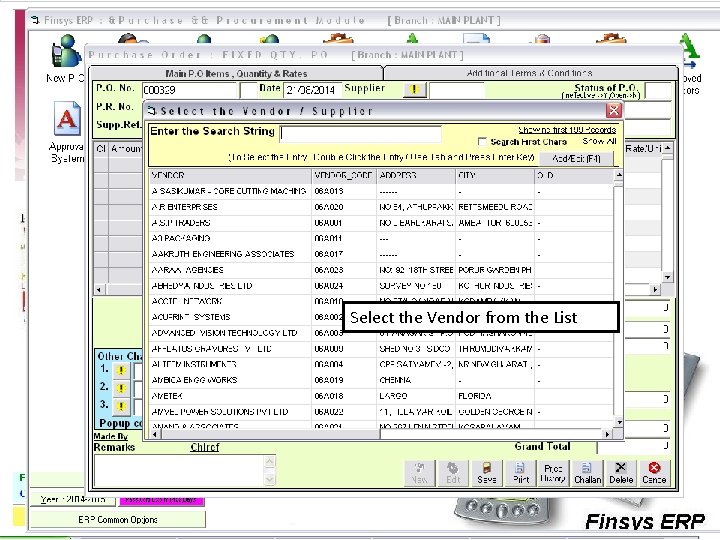Click vendor list horizontal scroll right arrow
The height and width of the screenshot is (540, 720).
click(608, 434)
